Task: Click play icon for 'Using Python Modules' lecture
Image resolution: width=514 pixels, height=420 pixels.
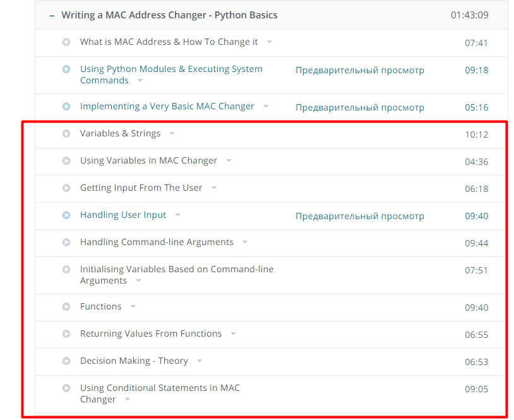Action: coord(66,69)
